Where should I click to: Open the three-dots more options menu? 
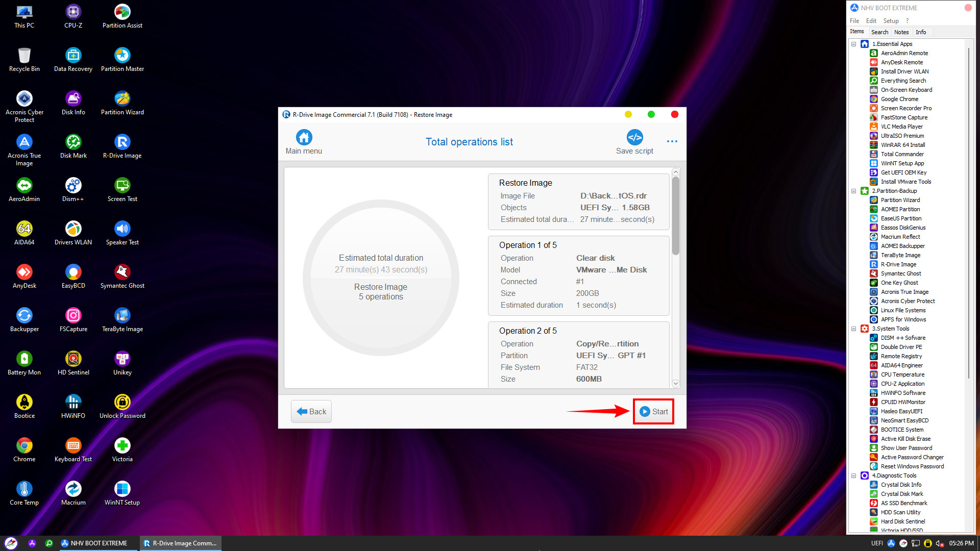point(672,141)
